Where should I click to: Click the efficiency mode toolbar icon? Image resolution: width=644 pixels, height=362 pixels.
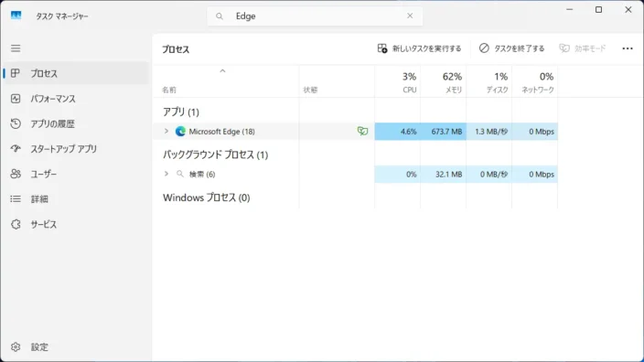[x=564, y=48]
